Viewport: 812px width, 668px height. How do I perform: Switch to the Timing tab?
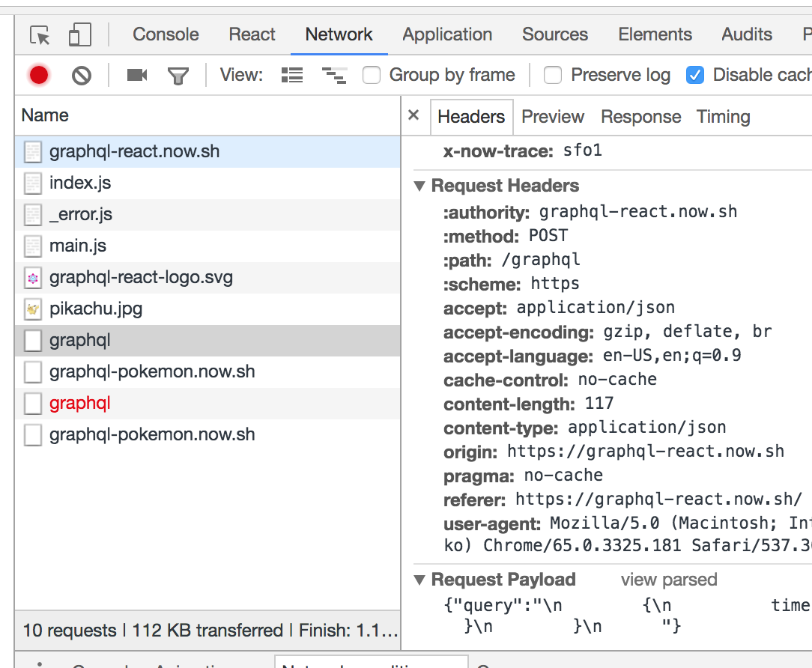click(x=723, y=116)
